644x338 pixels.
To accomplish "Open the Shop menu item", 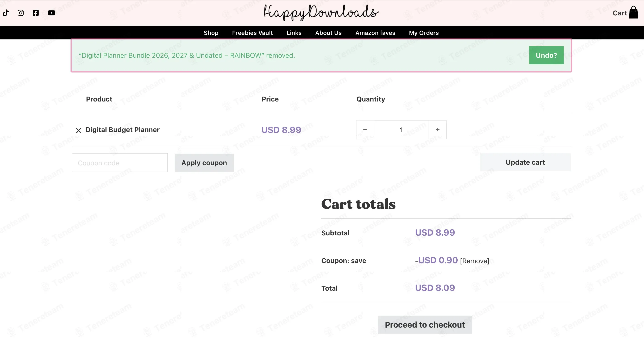I will click(211, 33).
